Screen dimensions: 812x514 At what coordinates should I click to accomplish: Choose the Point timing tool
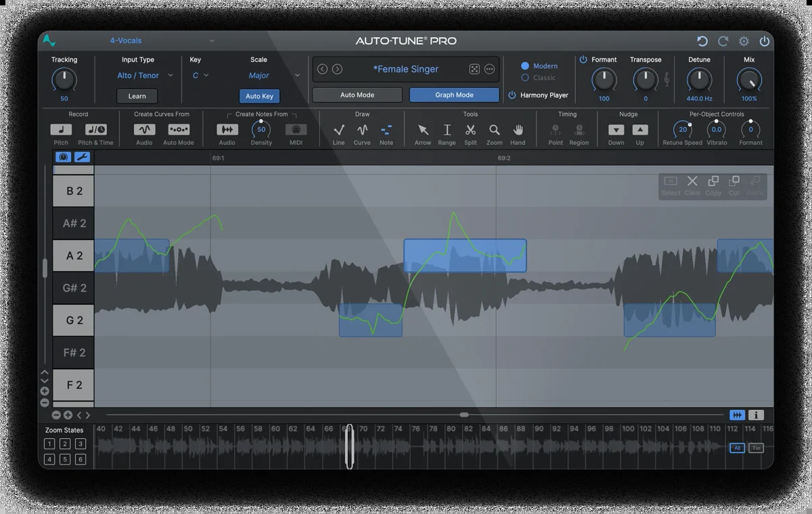pyautogui.click(x=556, y=129)
